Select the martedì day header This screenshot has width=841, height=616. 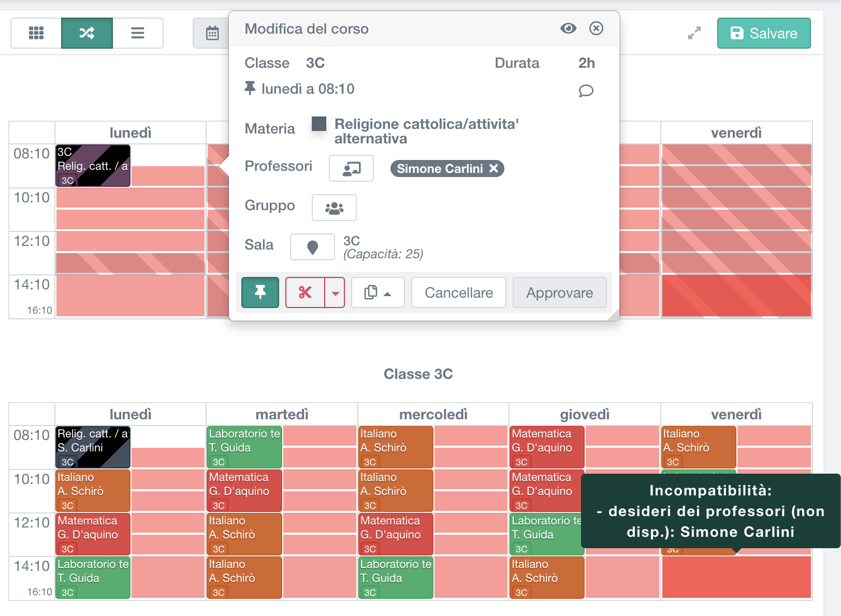(x=282, y=414)
